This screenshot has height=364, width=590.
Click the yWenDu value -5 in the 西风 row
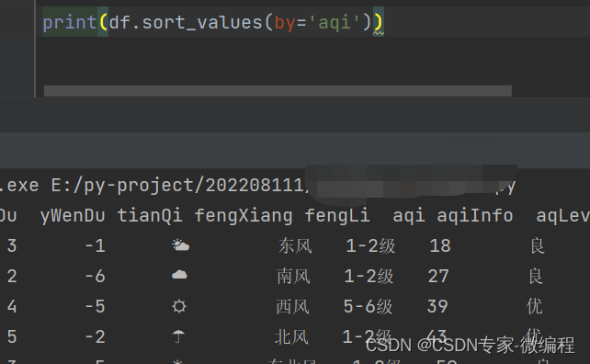[96, 306]
